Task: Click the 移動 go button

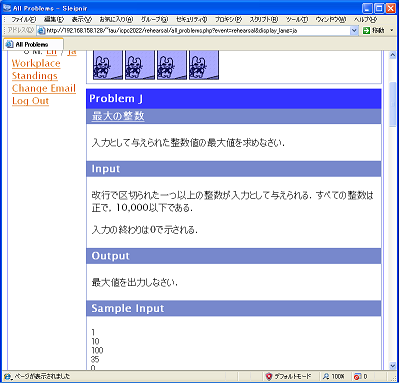Action: point(374,31)
